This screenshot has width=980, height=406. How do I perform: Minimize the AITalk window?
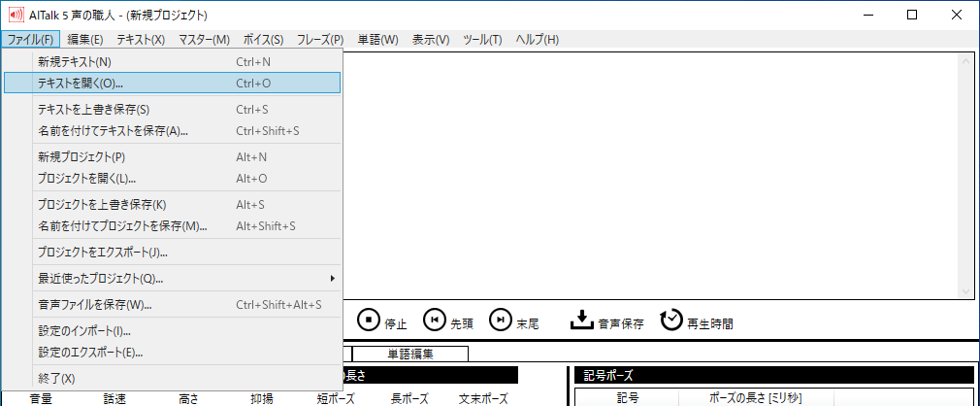pos(868,15)
